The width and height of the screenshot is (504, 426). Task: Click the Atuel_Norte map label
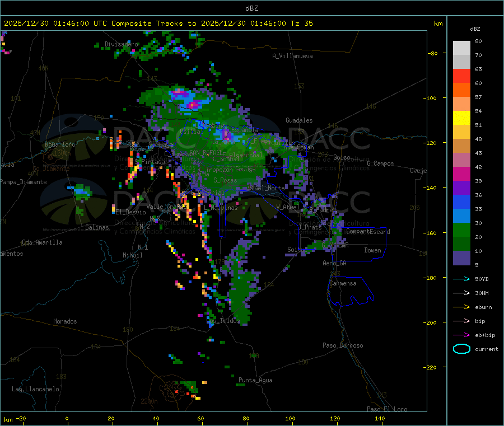coord(267,188)
